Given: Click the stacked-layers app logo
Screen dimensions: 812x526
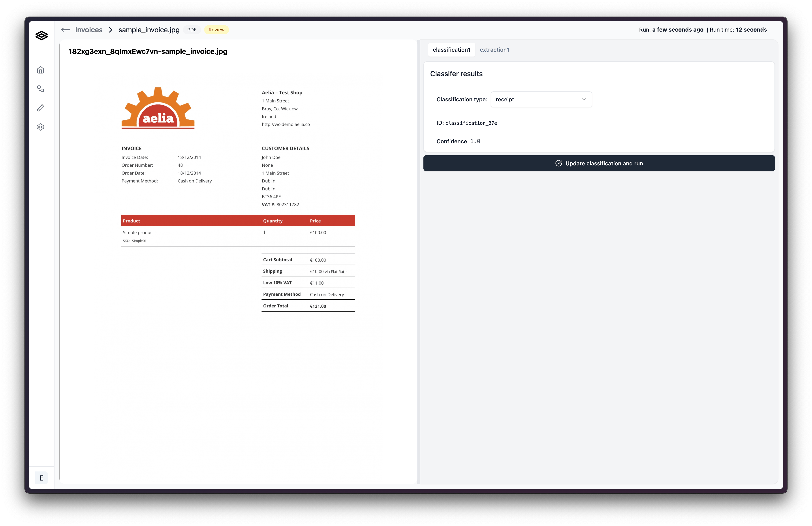Looking at the screenshot, I should point(41,36).
